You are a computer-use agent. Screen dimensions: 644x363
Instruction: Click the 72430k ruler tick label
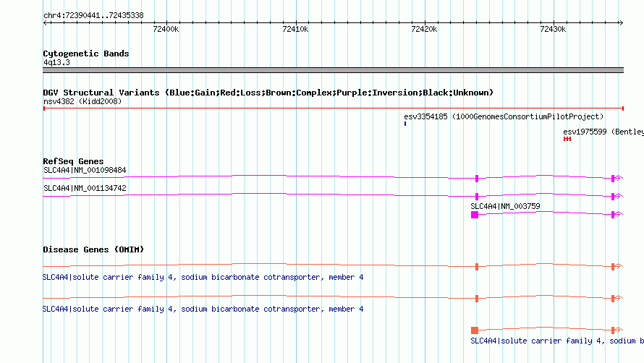(553, 29)
